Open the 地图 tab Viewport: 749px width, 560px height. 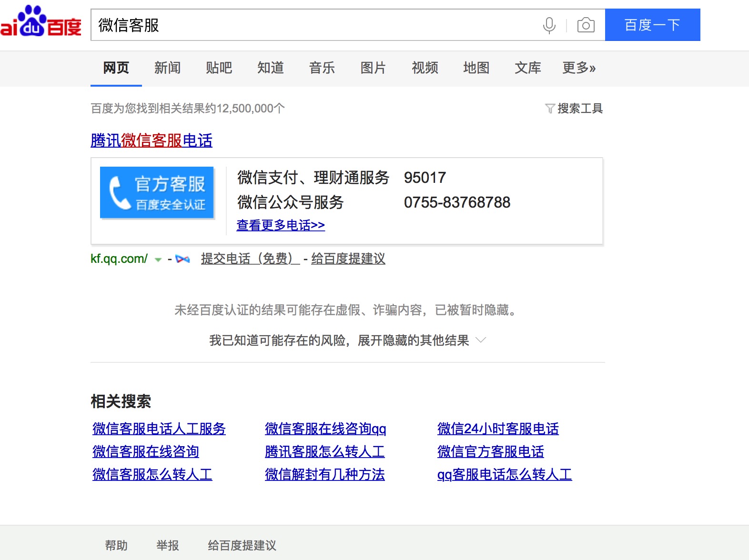tap(476, 68)
